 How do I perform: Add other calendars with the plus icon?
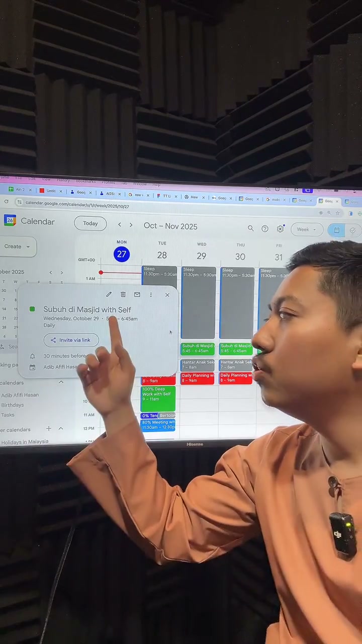pyautogui.click(x=49, y=429)
